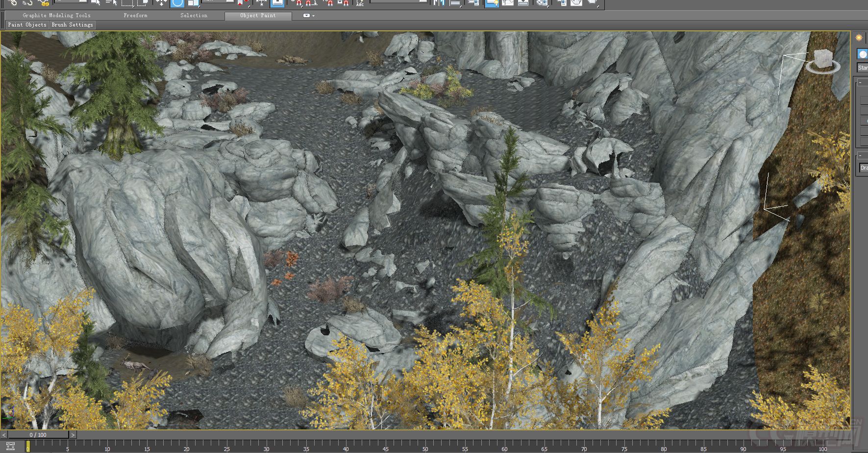868x453 pixels.
Task: Switch to Graphite Modeling Tools tab
Action: (56, 15)
